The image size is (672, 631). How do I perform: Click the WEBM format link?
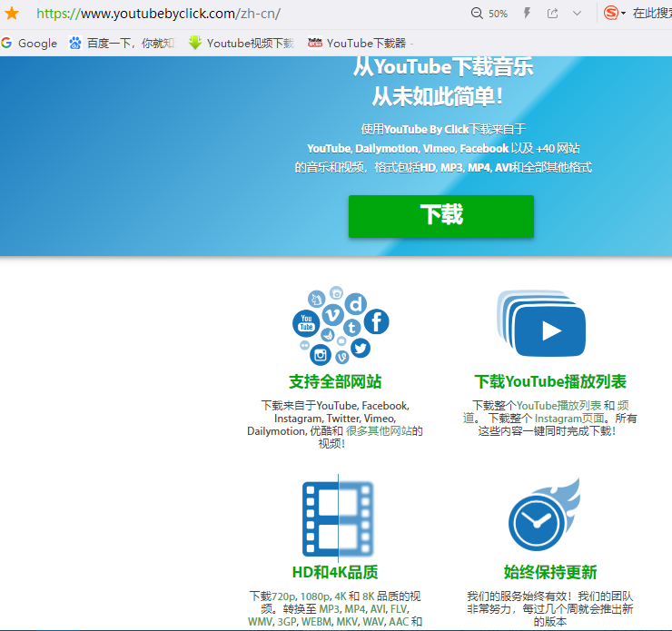(316, 621)
